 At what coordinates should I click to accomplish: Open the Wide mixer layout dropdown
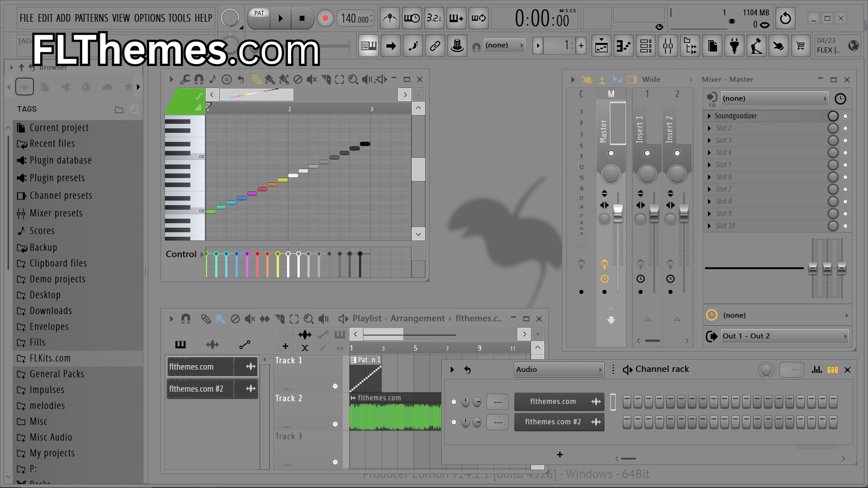[667, 80]
